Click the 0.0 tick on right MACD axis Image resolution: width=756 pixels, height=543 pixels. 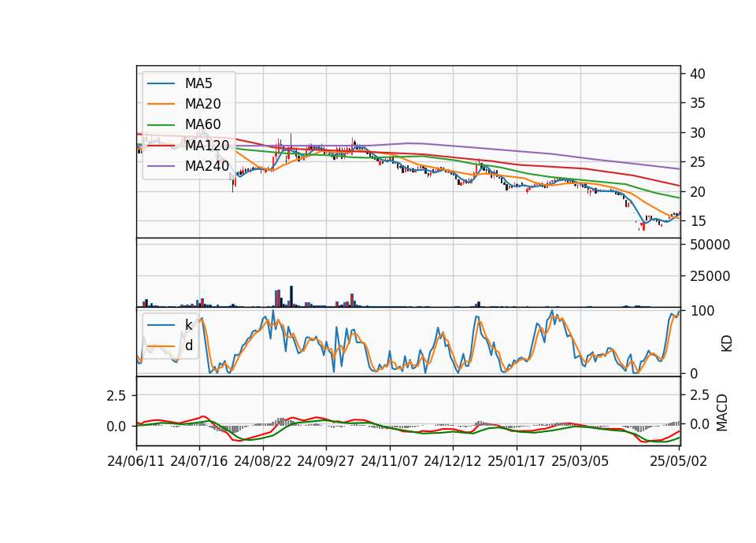point(700,424)
